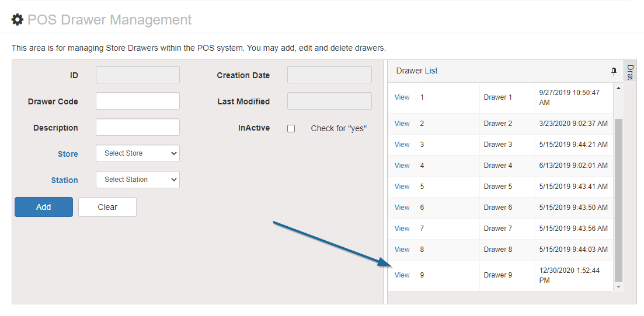Viewport: 644px width, 316px height.
Task: Click the Station label link
Action: [x=64, y=180]
